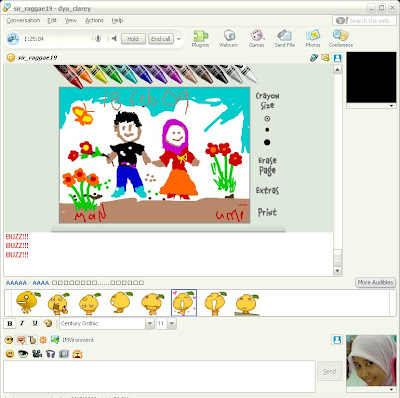Screen dimensions: 400x398
Task: Click the Send File icon
Action: pyautogui.click(x=284, y=38)
